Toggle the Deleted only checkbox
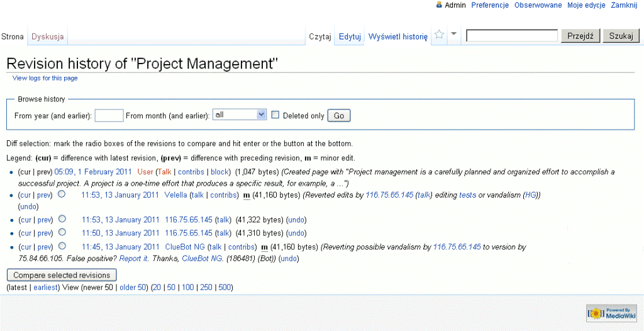Image resolution: width=644 pixels, height=331 pixels. point(275,115)
